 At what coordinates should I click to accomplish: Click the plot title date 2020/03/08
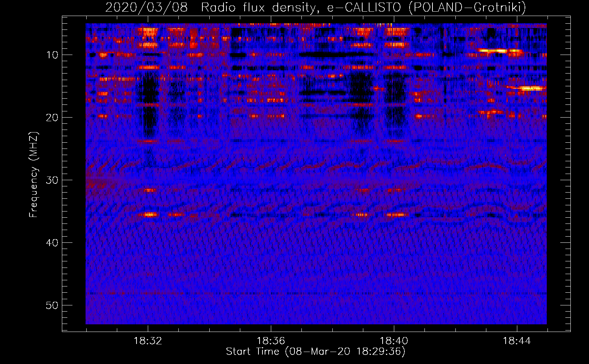click(x=146, y=7)
